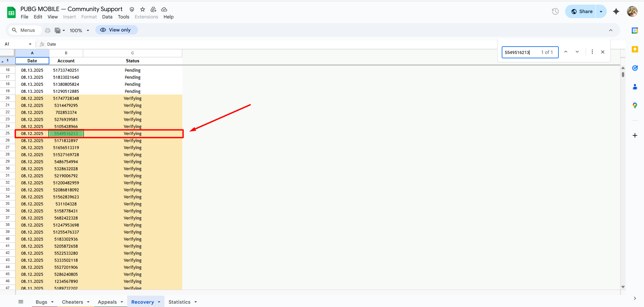Image resolution: width=644 pixels, height=307 pixels.
Task: Show the all sheets list
Action: [21, 302]
